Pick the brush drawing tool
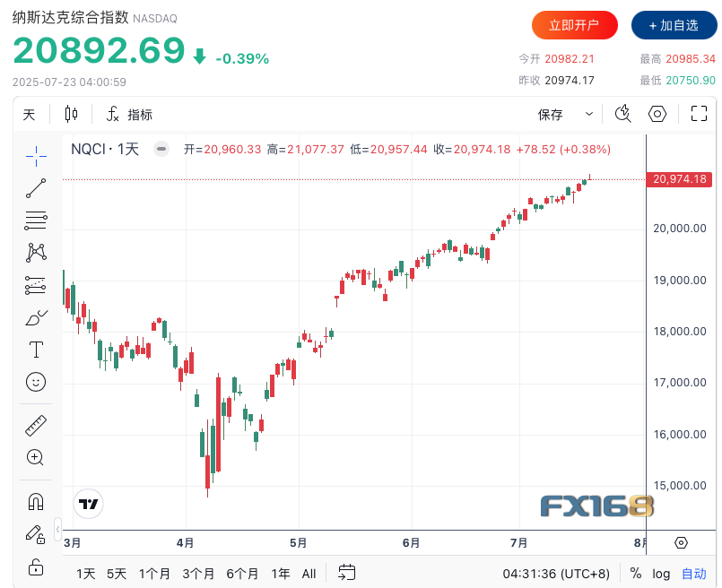The width and height of the screenshot is (722, 588). point(36,317)
